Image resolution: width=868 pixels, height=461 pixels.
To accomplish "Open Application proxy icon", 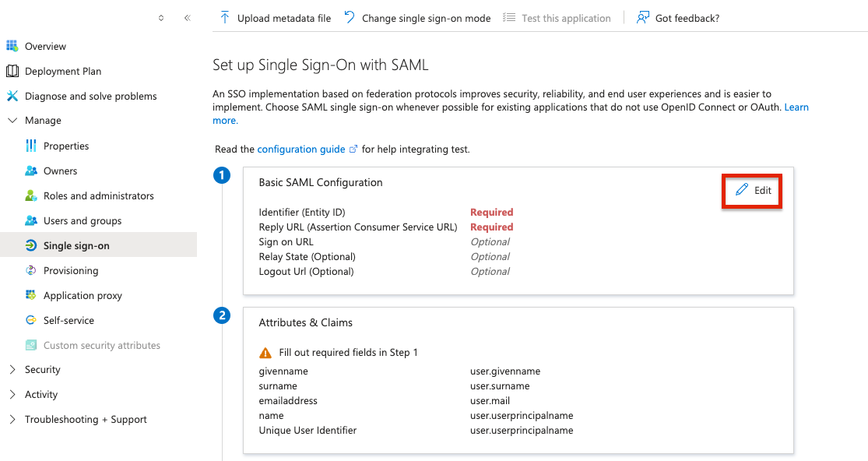I will 31,295.
